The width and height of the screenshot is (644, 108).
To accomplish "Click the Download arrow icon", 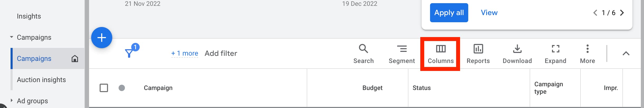I will tap(517, 49).
